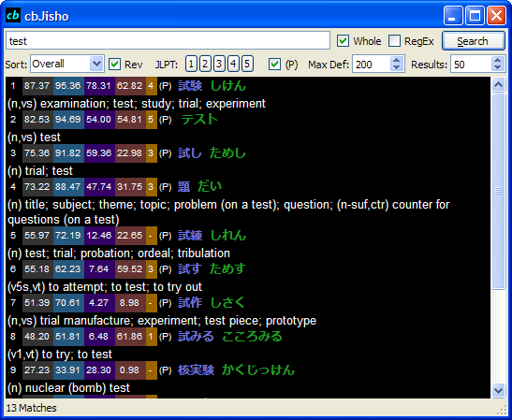Toggle JLPT level 2 filter button
This screenshot has width=512, height=420.
pyautogui.click(x=205, y=64)
